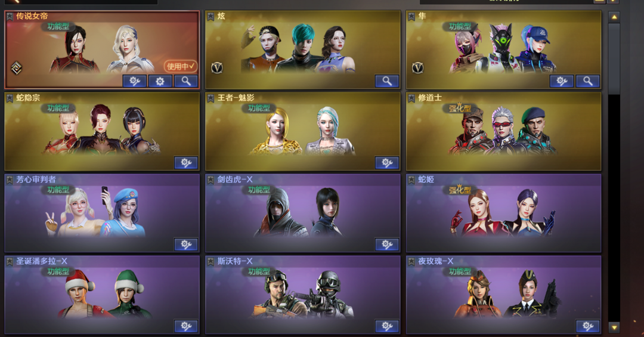Viewport: 644px width, 337px height.
Task: Click the wrench-gear icon on 传说女帝 card
Action: tap(135, 81)
